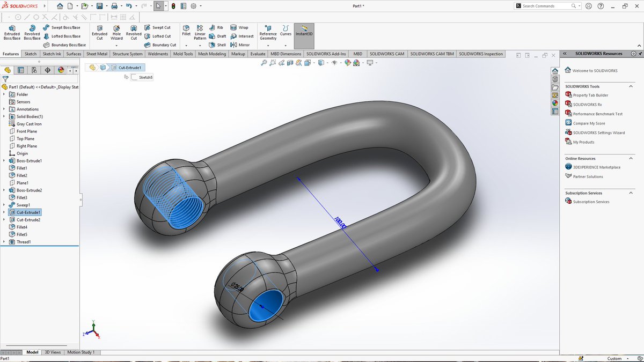Click the Extruded Cut tool
The width and height of the screenshot is (644, 362).
click(x=100, y=33)
